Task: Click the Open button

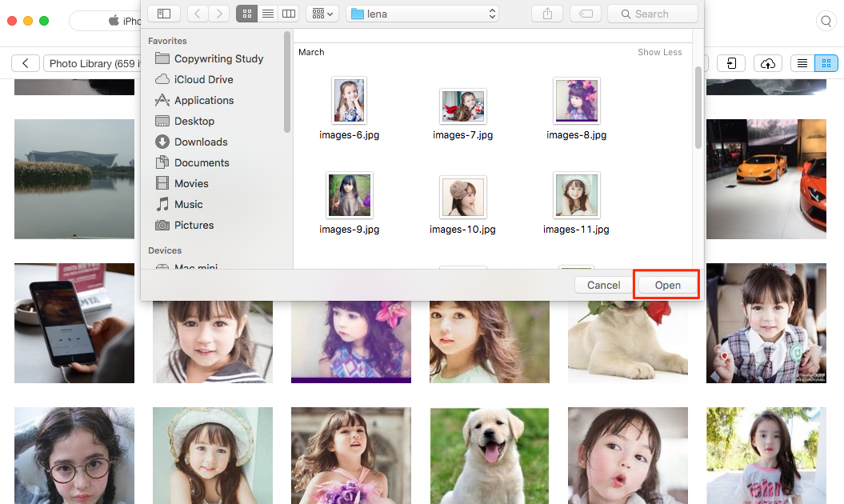Action: 667,285
